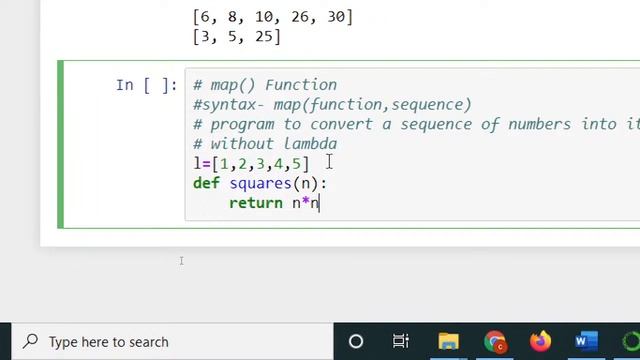Click the 'def squares(n):' line
640x360 pixels.
260,183
